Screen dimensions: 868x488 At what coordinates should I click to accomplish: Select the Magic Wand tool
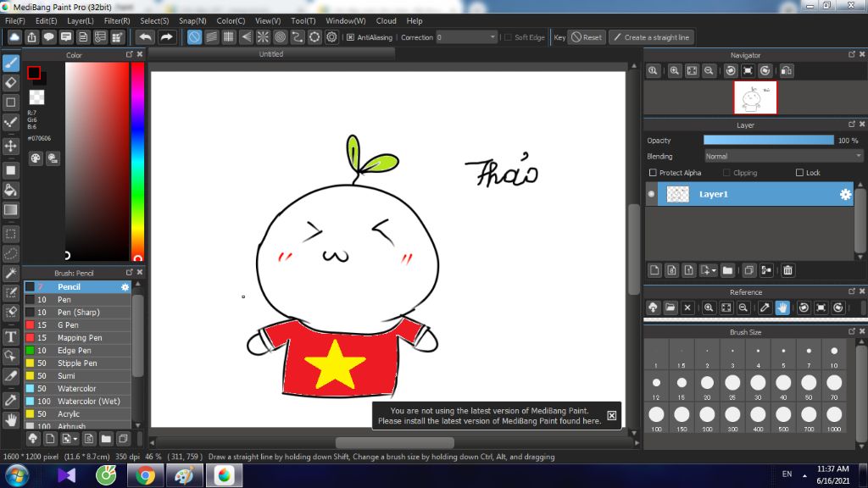click(10, 274)
